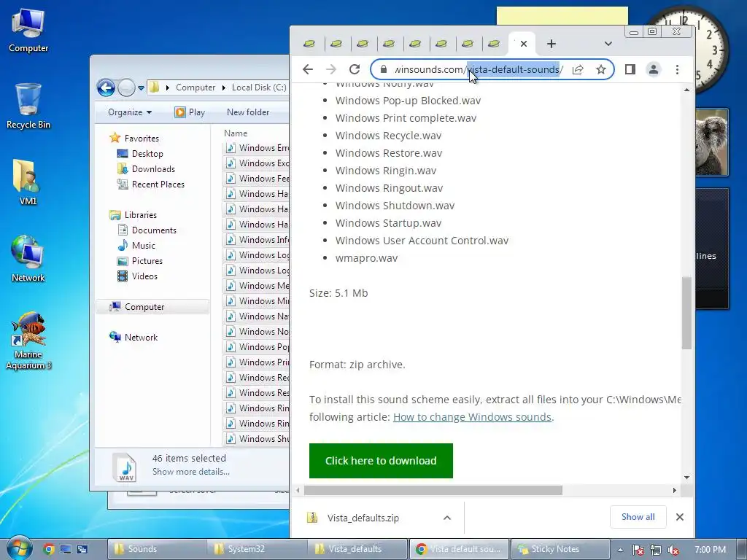Screen dimensions: 747x560
Task: Click the address bar URL
Action: click(x=479, y=69)
